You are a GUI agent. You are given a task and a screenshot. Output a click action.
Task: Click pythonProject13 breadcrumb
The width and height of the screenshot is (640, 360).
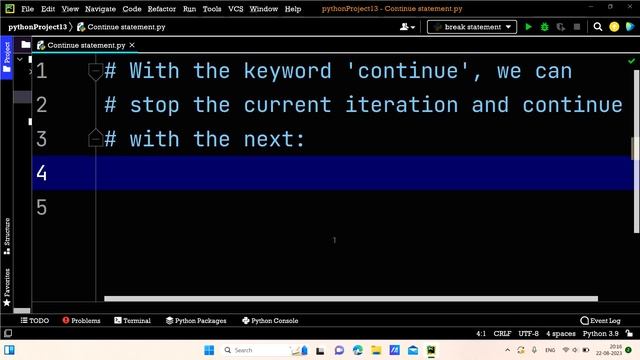click(x=37, y=27)
